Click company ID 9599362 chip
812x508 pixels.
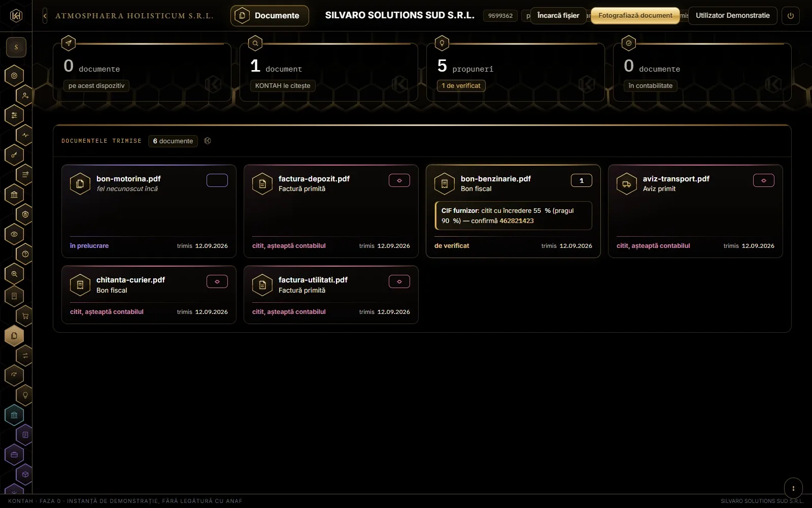500,16
